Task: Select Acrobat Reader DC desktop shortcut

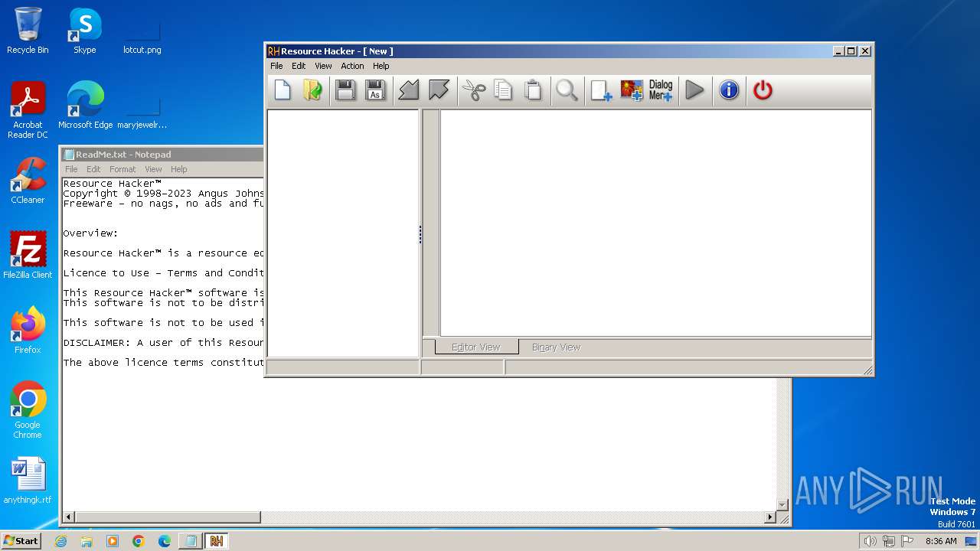Action: click(x=28, y=110)
